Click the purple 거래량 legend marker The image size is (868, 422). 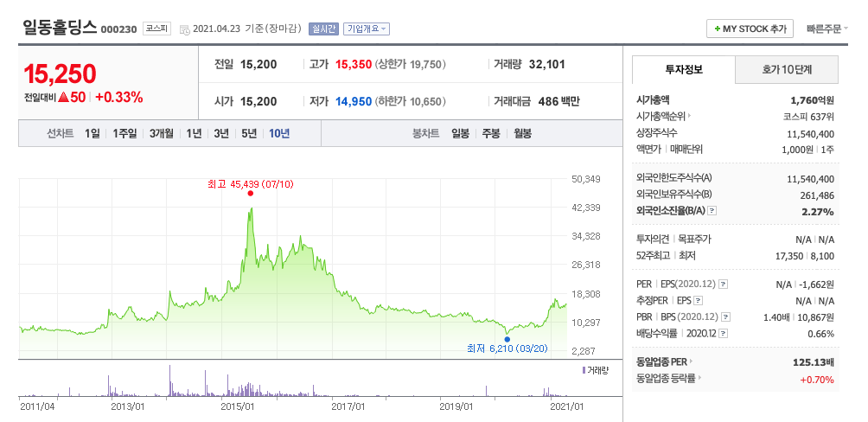583,370
